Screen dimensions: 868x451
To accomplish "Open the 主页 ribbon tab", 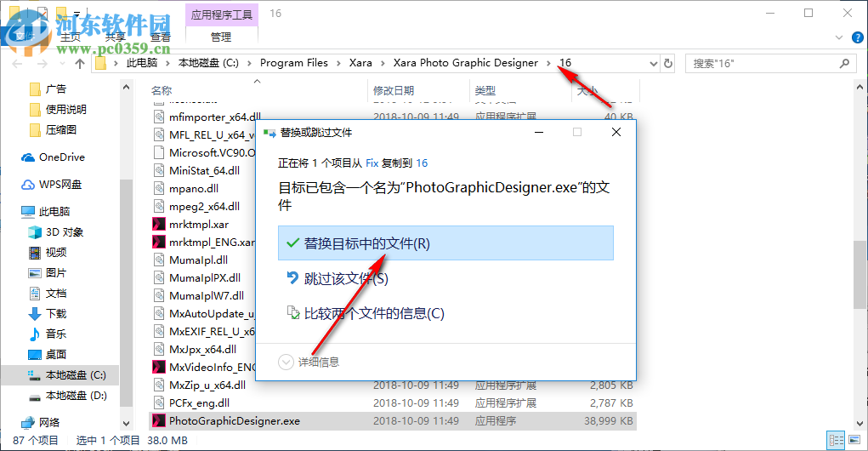I will [71, 37].
